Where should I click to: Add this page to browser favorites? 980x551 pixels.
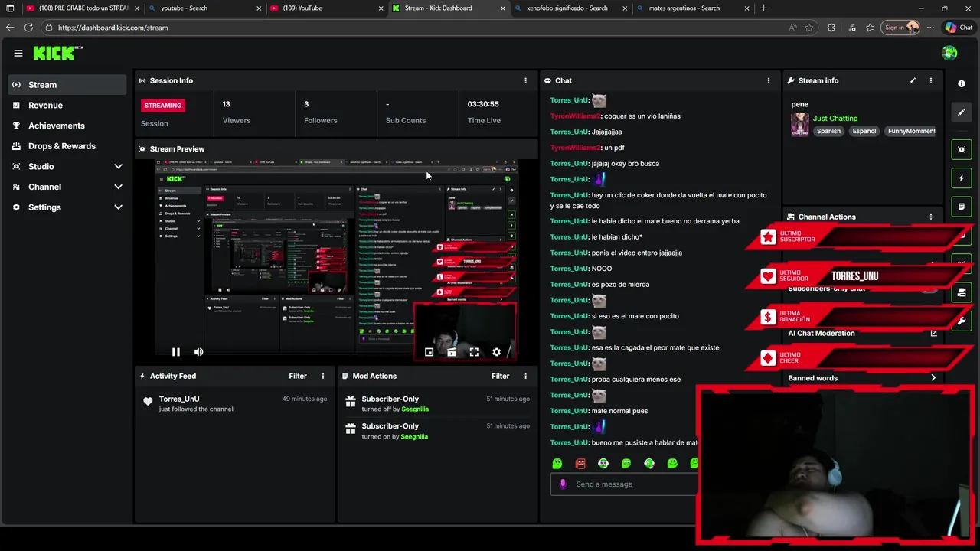pos(809,28)
